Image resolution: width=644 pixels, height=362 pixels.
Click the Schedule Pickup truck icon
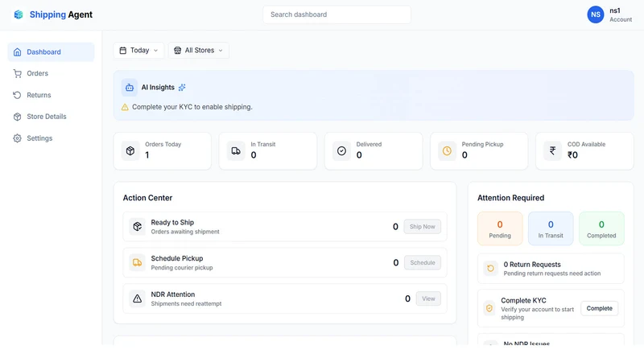click(137, 263)
